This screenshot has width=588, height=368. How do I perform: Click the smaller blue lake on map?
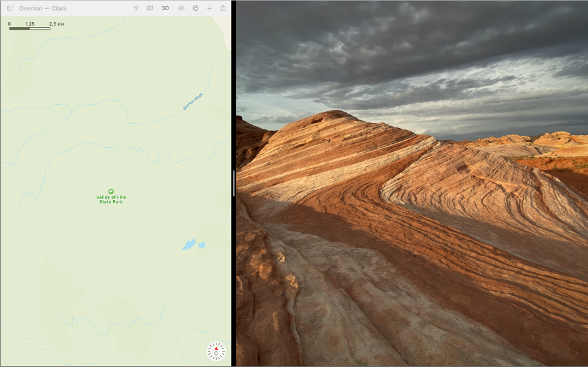(202, 245)
